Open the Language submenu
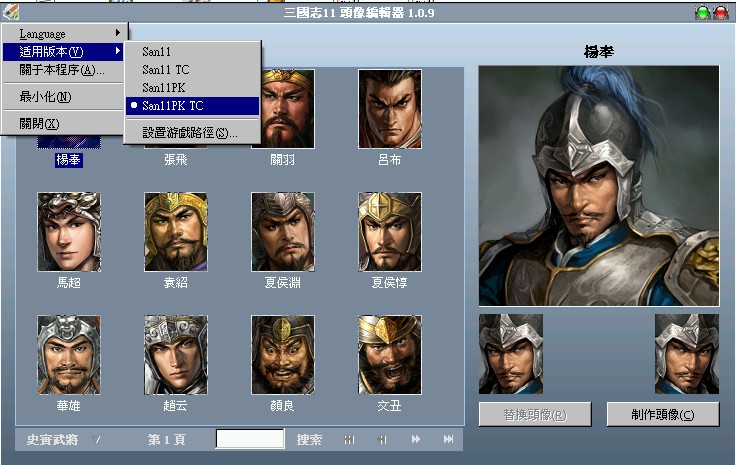This screenshot has width=736, height=465. [64, 34]
